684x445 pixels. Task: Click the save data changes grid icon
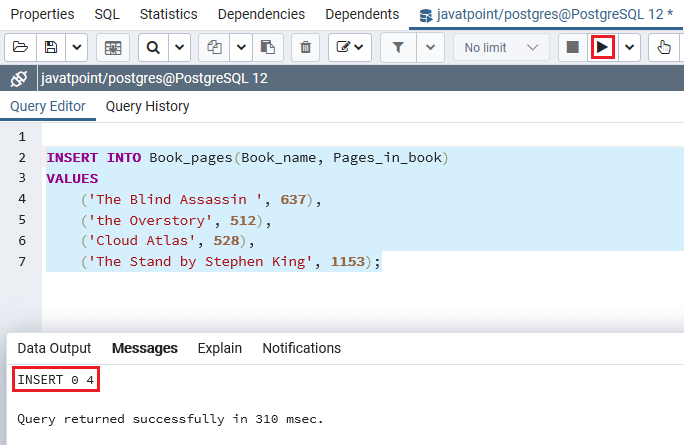pos(113,47)
